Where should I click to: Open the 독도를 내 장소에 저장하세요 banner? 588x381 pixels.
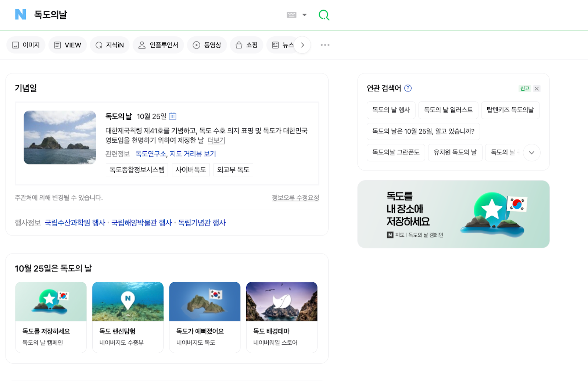click(453, 214)
